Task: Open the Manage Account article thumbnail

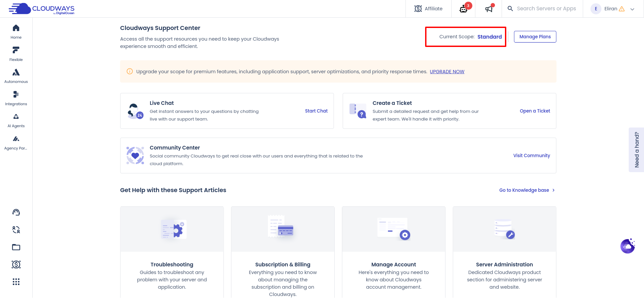Action: tap(394, 229)
